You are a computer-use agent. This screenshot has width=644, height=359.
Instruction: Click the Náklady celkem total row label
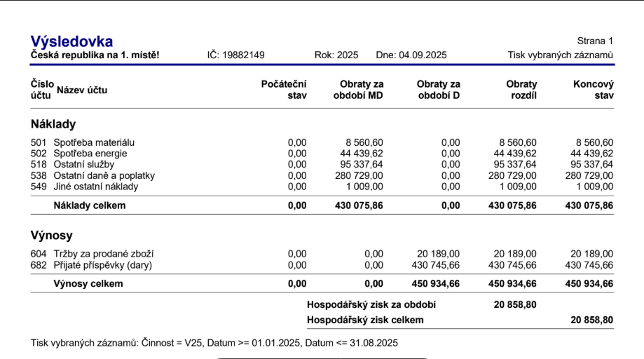(x=90, y=205)
